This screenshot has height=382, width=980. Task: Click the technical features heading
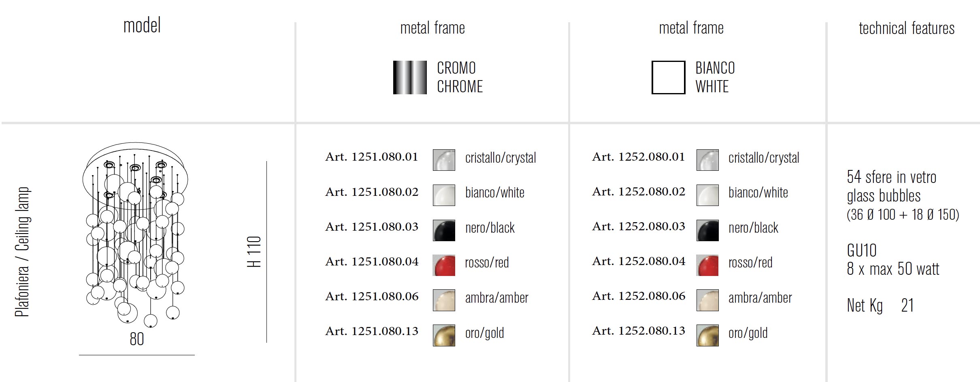pos(906,28)
